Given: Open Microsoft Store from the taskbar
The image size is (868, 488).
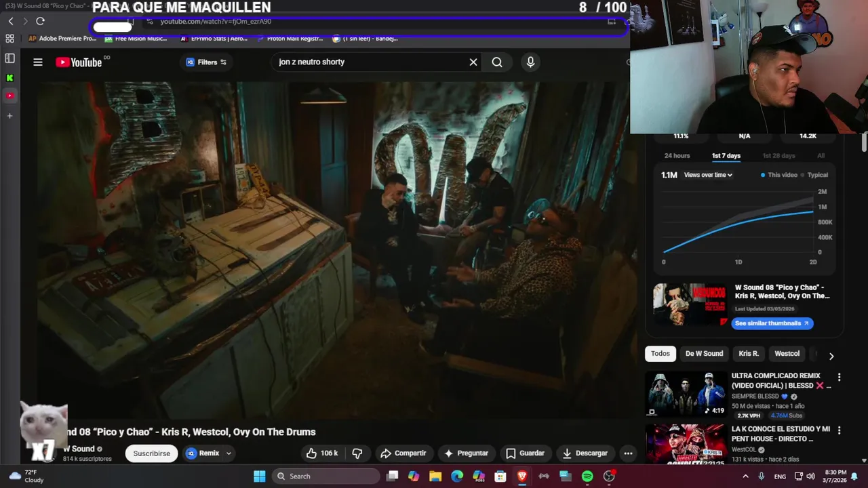Looking at the screenshot, I should (x=500, y=476).
